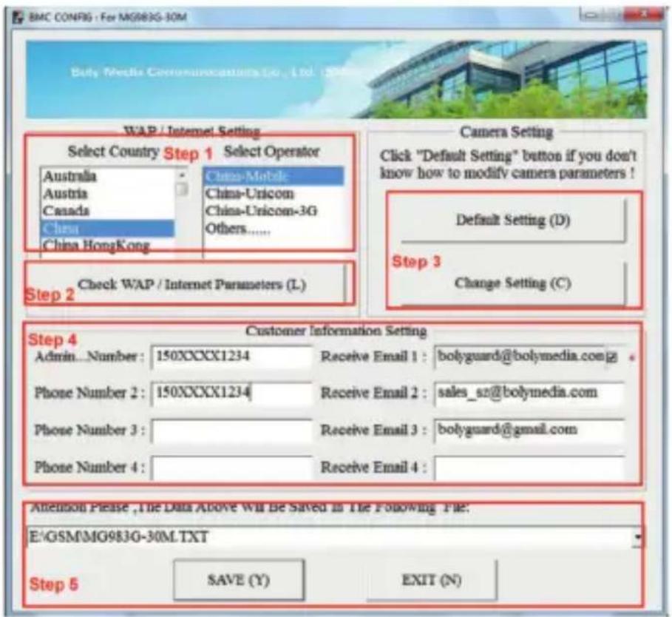
Task: Click into Receive Email 3 field
Action: click(x=529, y=430)
